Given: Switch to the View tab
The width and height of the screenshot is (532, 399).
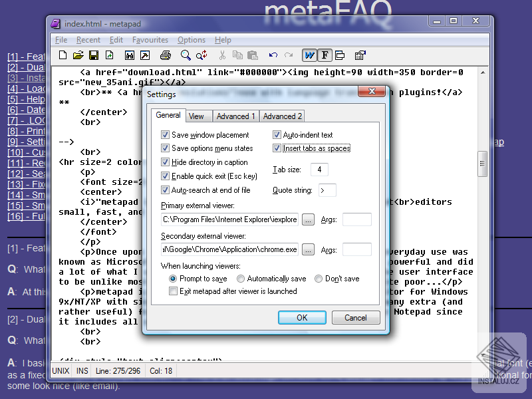Looking at the screenshot, I should coord(198,115).
